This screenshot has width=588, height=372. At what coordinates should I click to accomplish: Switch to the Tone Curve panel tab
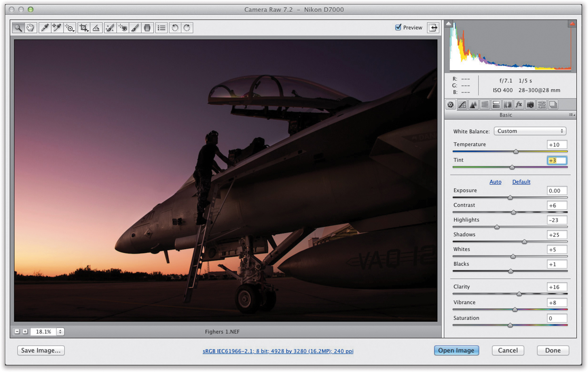[x=462, y=105]
